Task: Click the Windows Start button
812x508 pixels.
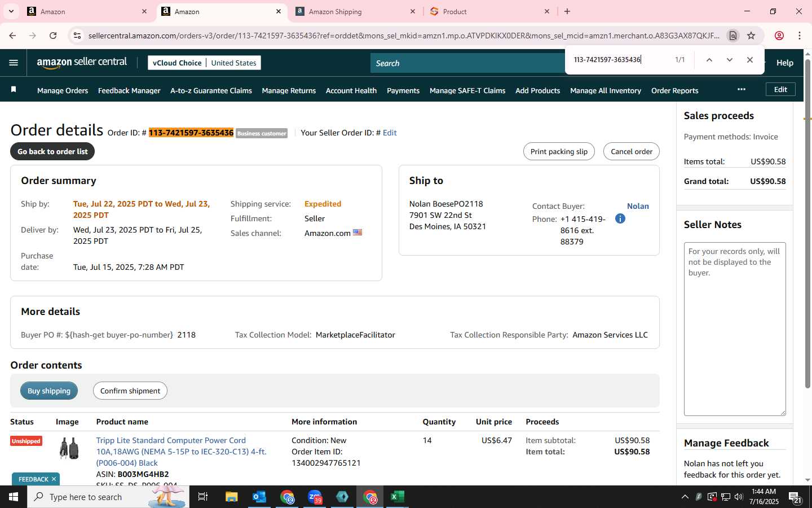Action: point(14,497)
